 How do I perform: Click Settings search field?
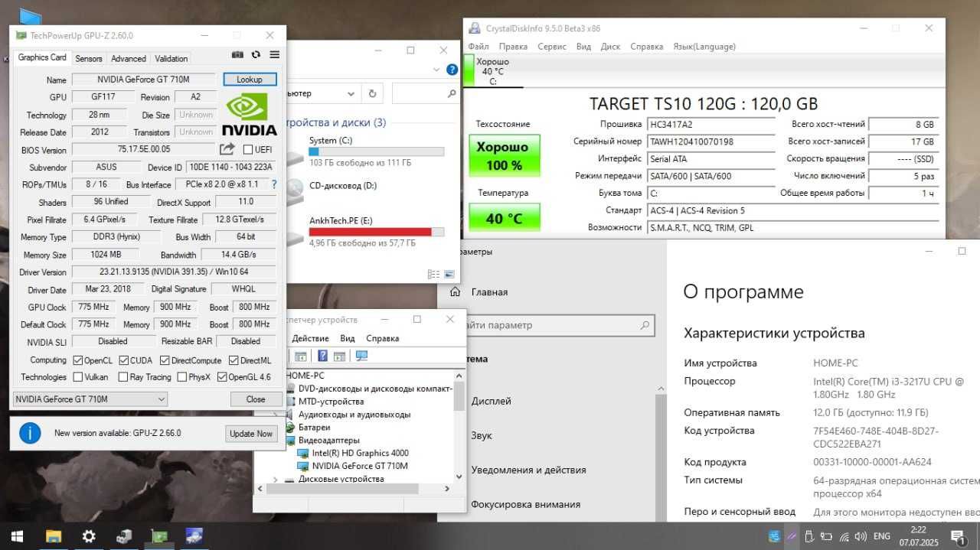(x=557, y=325)
